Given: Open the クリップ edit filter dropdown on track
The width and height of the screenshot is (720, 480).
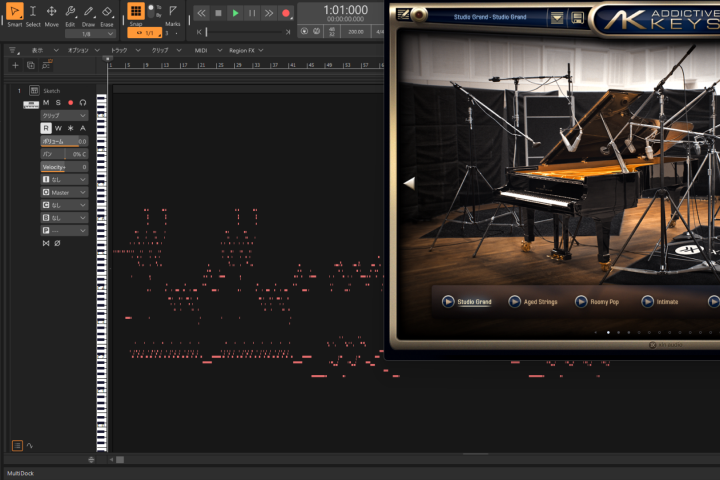Looking at the screenshot, I should pos(64,115).
